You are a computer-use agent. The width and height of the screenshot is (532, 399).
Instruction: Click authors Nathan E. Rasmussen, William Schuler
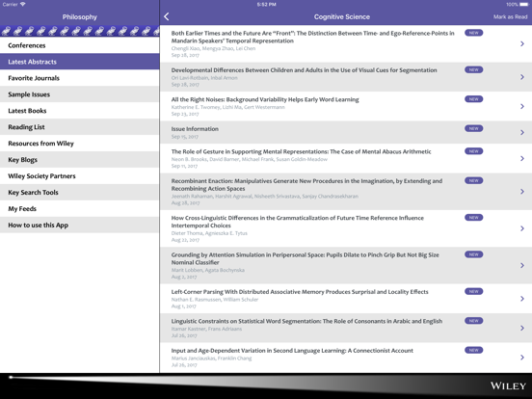tap(215, 299)
